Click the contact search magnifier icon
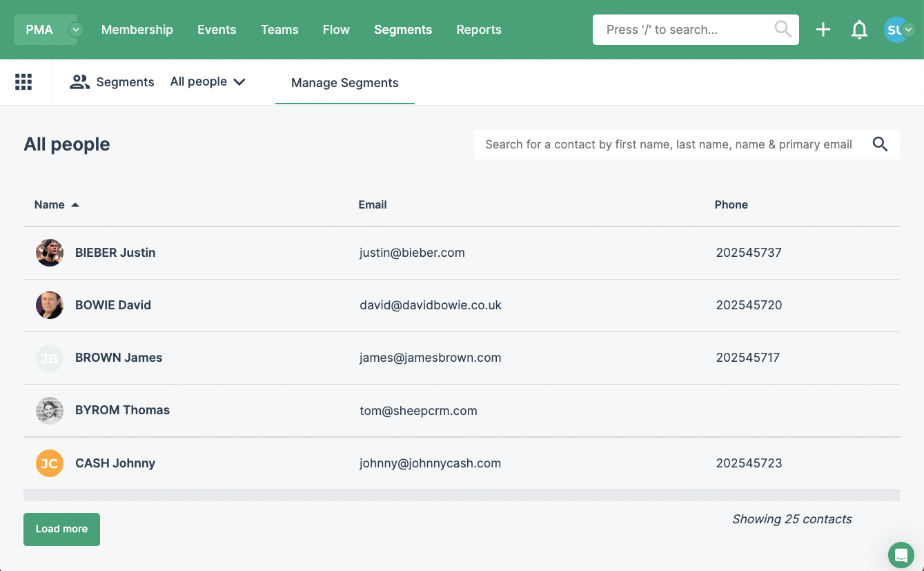The width and height of the screenshot is (924, 571). tap(880, 144)
